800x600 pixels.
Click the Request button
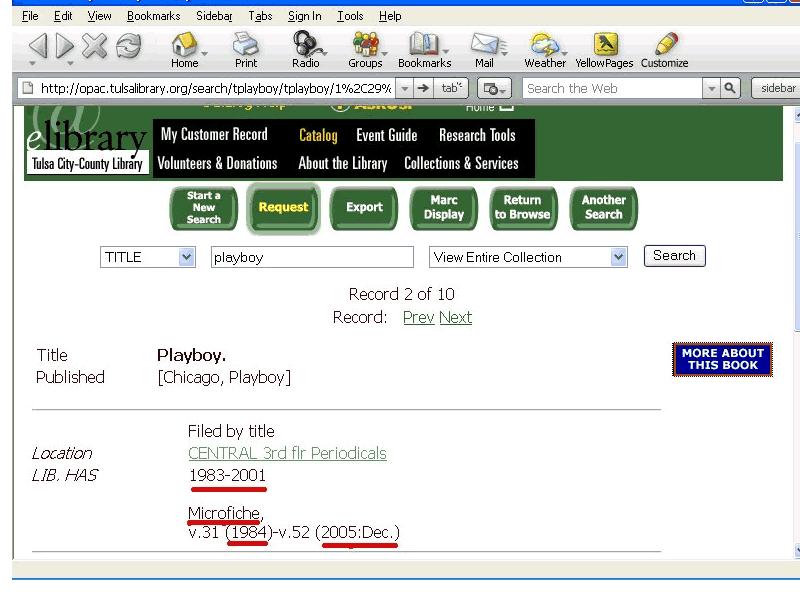283,208
